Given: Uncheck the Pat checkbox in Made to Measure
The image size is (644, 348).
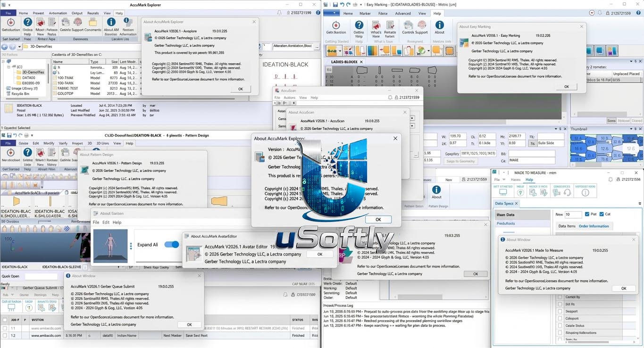Looking at the screenshot, I should click(587, 214).
